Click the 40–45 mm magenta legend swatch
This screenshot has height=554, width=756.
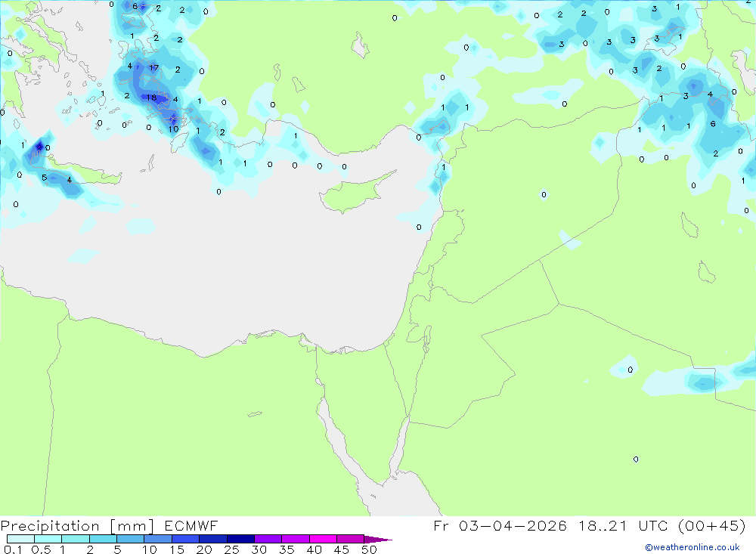pyautogui.click(x=323, y=539)
